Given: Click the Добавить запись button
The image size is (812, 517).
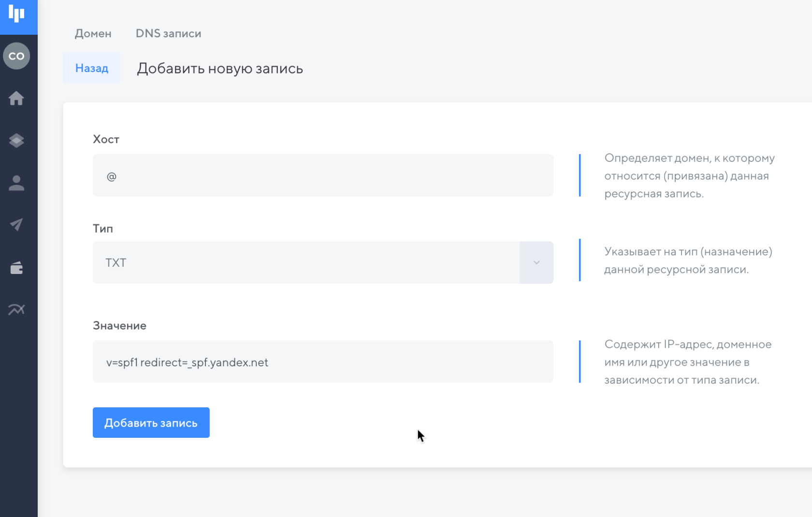Looking at the screenshot, I should [x=151, y=423].
